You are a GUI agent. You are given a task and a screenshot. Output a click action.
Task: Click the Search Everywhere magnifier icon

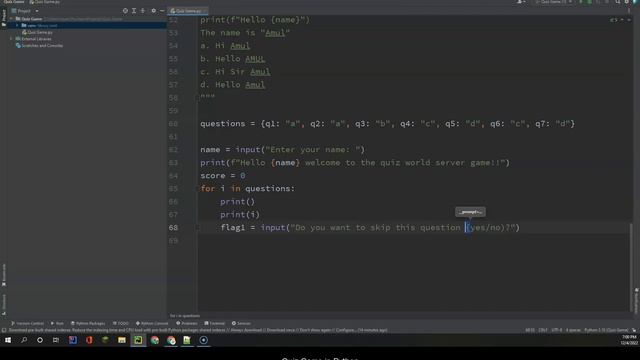click(618, 2)
